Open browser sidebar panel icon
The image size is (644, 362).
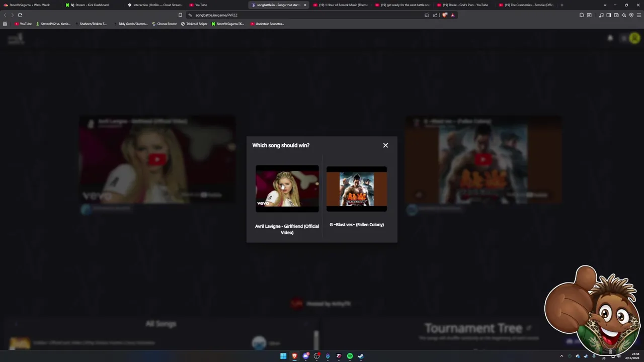(608, 15)
